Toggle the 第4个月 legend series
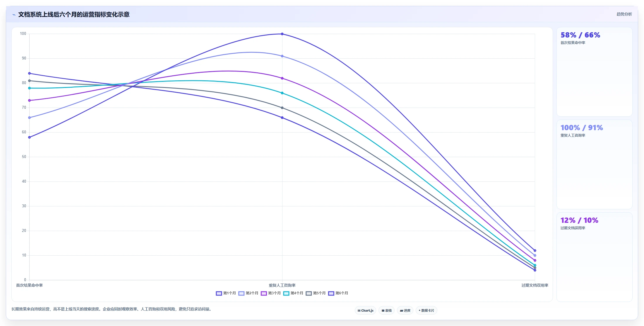This screenshot has width=644, height=326. [x=293, y=293]
